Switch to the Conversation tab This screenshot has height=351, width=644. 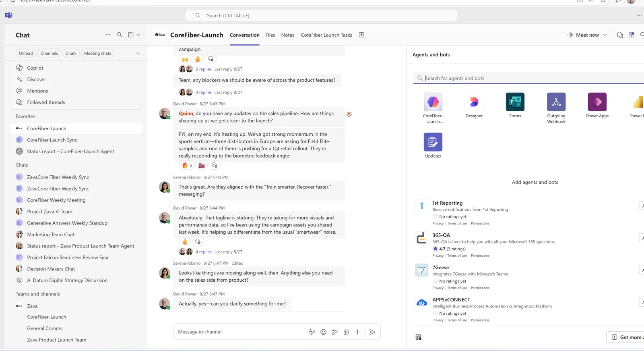244,35
